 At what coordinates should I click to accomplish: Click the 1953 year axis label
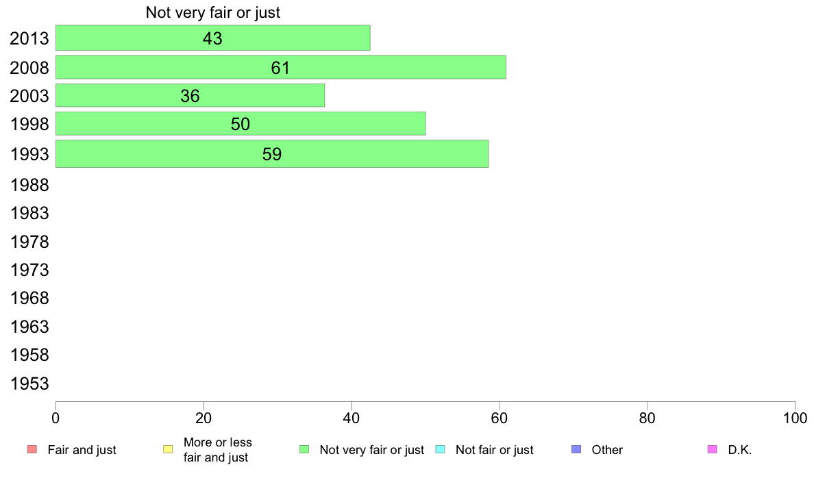[x=29, y=384]
